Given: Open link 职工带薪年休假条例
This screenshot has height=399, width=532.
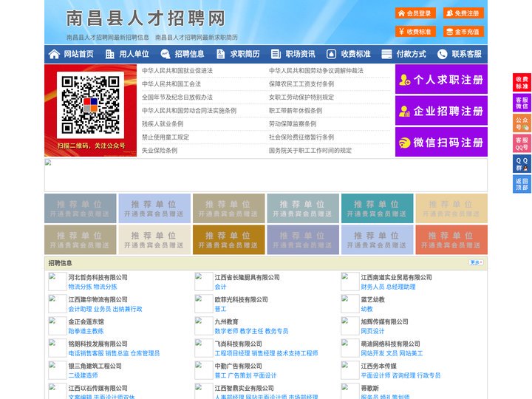Looking at the screenshot, I should click(296, 111).
